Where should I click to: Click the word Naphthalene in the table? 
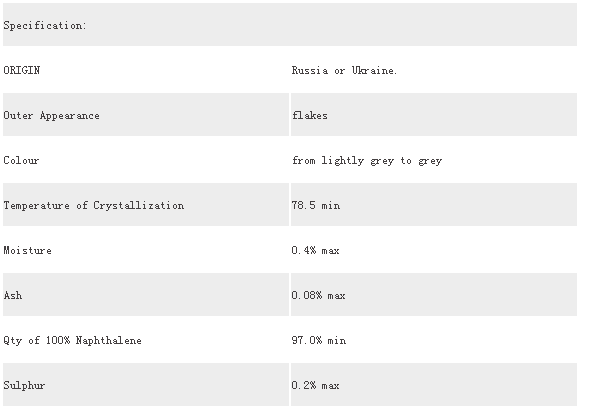pyautogui.click(x=109, y=340)
